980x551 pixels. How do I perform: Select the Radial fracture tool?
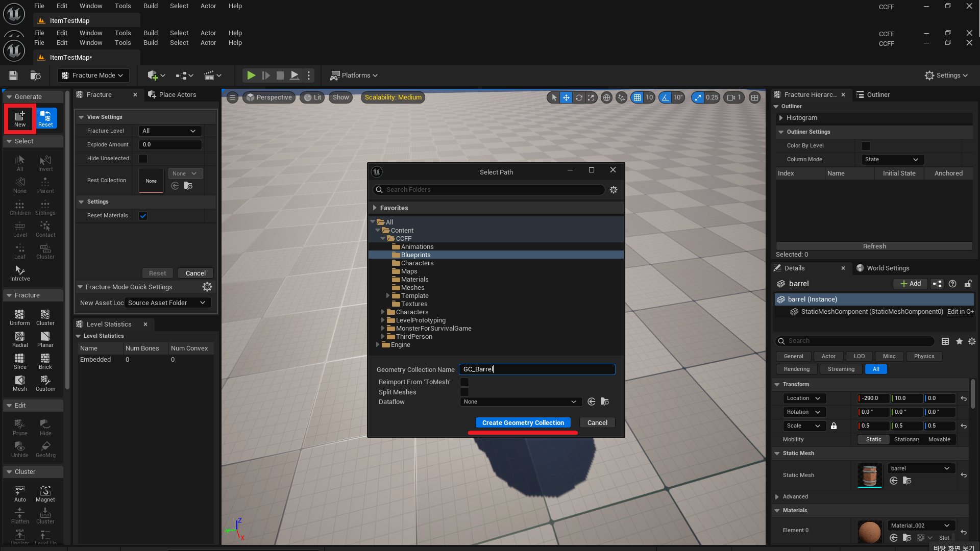point(19,339)
